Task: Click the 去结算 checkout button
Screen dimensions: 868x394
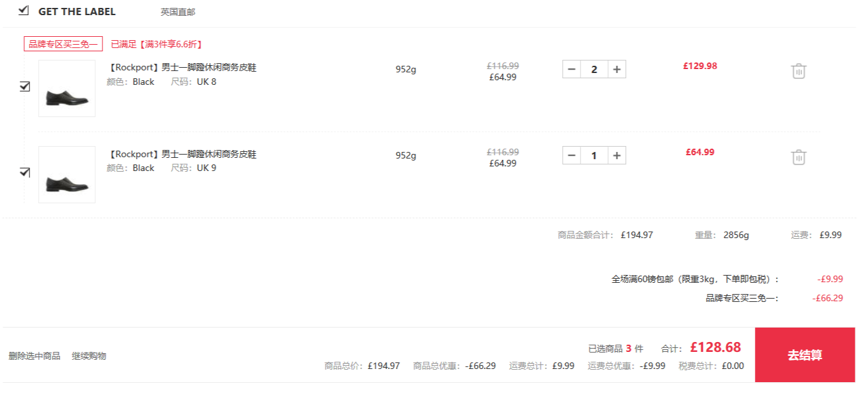Action: (805, 355)
